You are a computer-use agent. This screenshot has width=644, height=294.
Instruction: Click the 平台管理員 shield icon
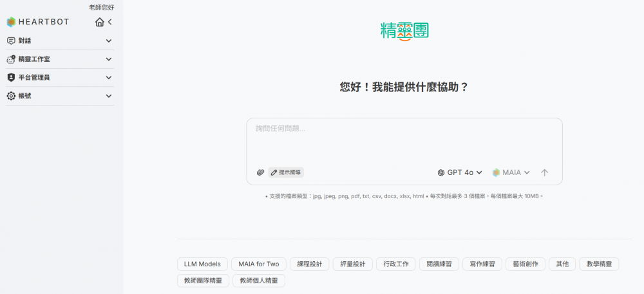(11, 77)
